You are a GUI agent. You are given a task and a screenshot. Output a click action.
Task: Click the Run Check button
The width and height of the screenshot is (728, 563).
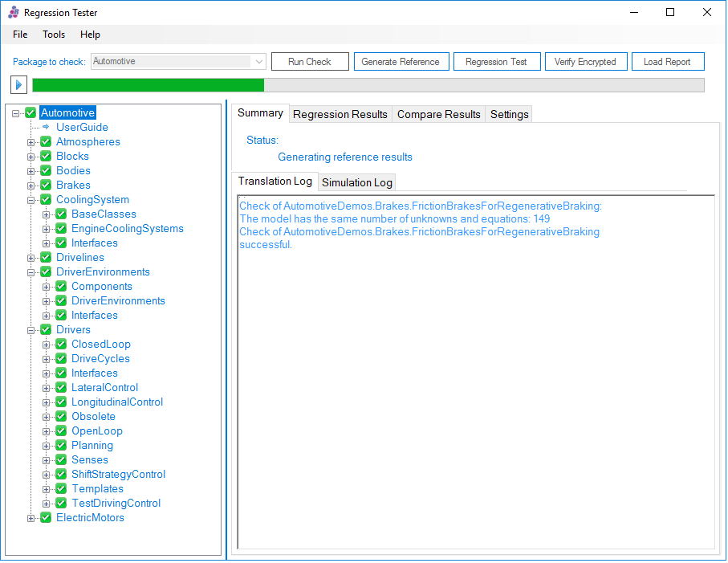click(x=310, y=61)
